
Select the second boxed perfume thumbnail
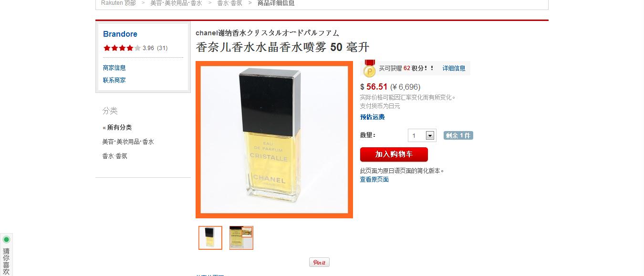click(x=241, y=238)
